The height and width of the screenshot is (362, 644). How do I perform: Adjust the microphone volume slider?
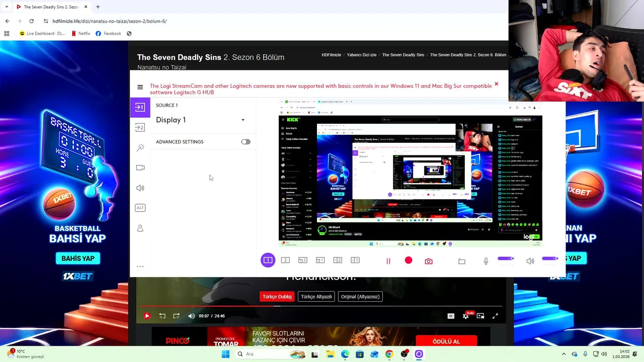click(506, 258)
